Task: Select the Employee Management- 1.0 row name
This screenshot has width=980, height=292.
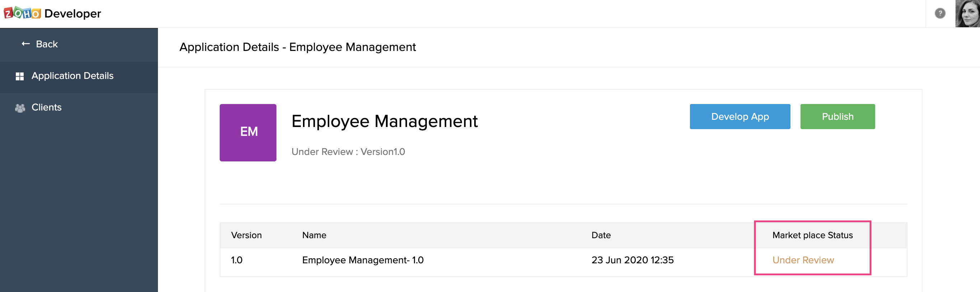Action: [363, 260]
